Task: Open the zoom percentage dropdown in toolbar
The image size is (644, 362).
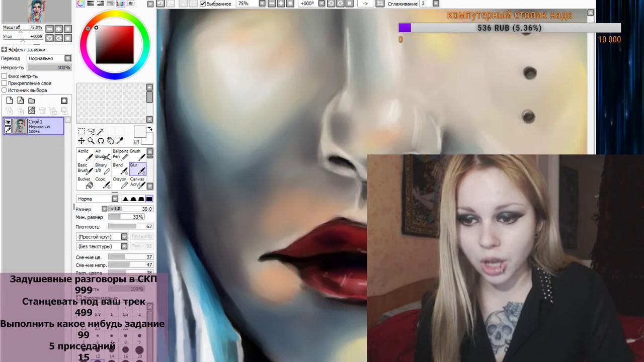Action: coord(262,4)
